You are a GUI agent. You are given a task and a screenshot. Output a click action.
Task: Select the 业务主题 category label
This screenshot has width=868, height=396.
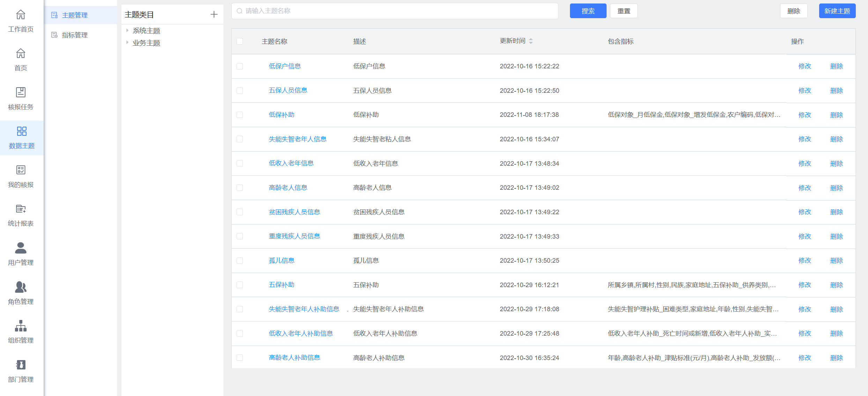click(x=146, y=43)
